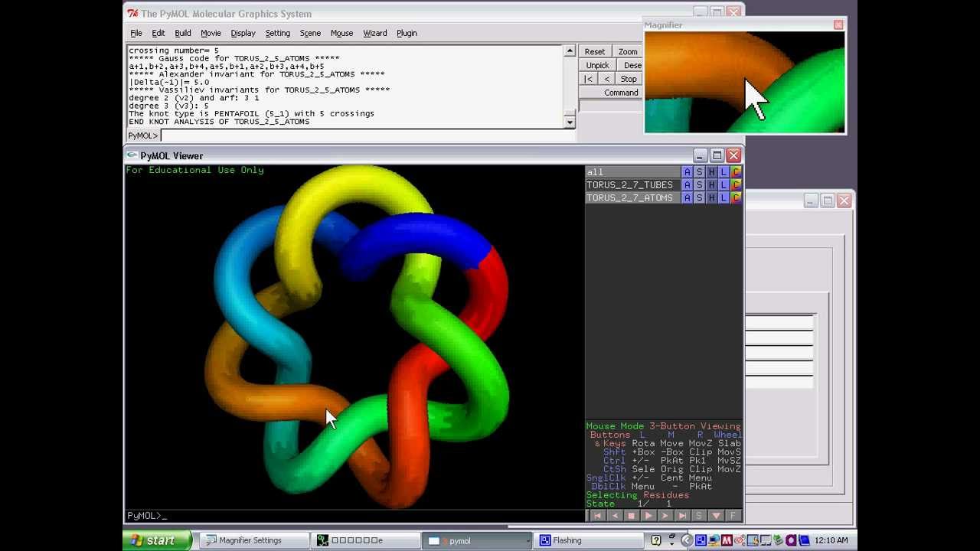The height and width of the screenshot is (551, 980).
Task: Focus the PyMOL> command input field
Action: tap(367, 135)
